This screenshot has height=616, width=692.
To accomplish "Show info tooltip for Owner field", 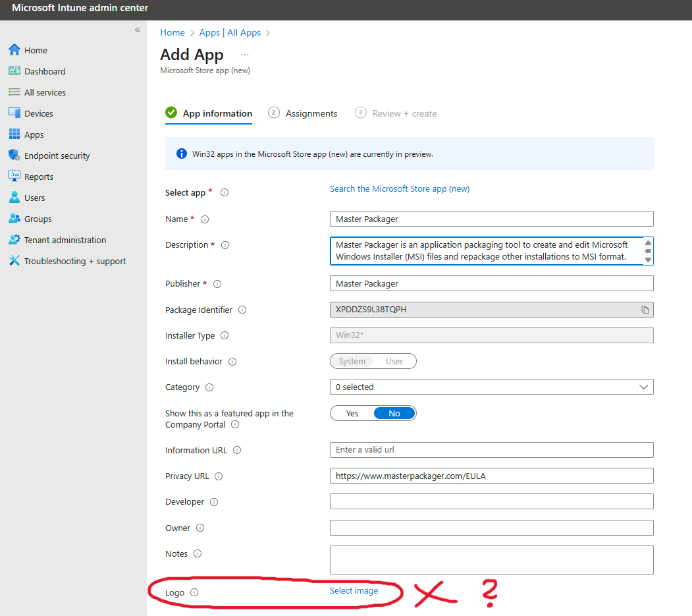I will pos(200,528).
